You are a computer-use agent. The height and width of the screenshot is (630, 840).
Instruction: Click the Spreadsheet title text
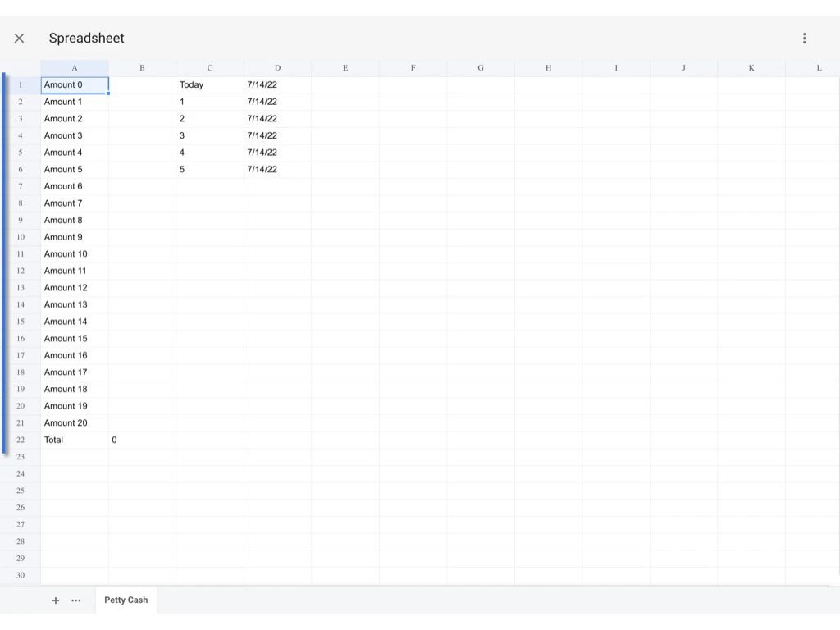(x=87, y=38)
